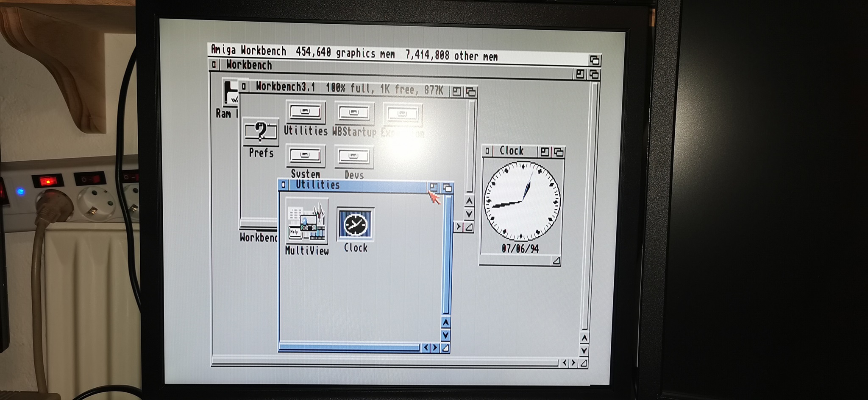Click down arrow in Utilities window scrollbar
868x400 pixels.
pos(445,335)
